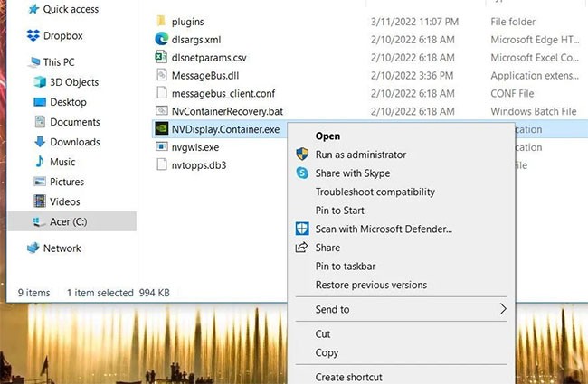Screen dimensions: 588x384
Task: Select Troubleshoot compatibility menu entry
Action: point(375,192)
